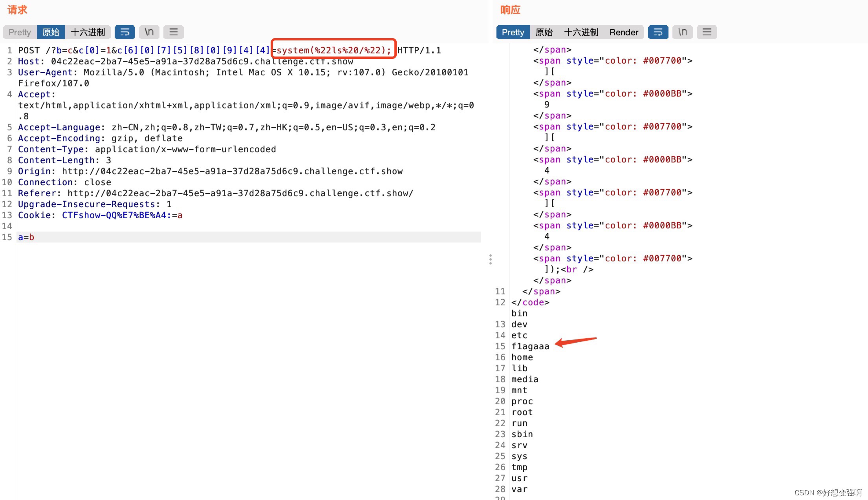Click 'sbin' in response output
This screenshot has height=500, width=868.
(x=522, y=434)
